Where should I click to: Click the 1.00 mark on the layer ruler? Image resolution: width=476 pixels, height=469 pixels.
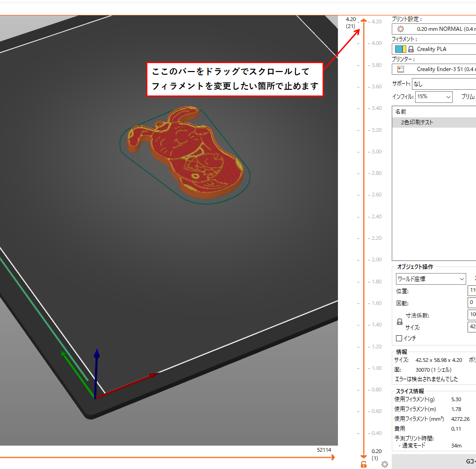tap(376, 368)
